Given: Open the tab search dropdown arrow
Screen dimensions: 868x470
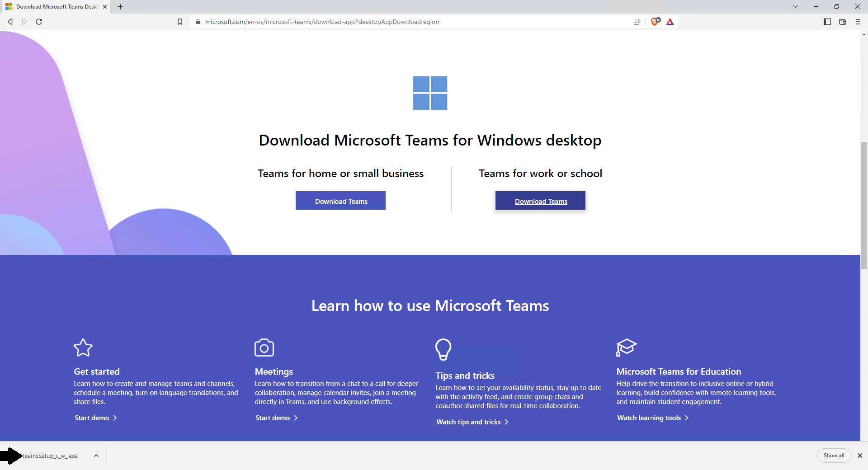Looking at the screenshot, I should click(795, 6).
